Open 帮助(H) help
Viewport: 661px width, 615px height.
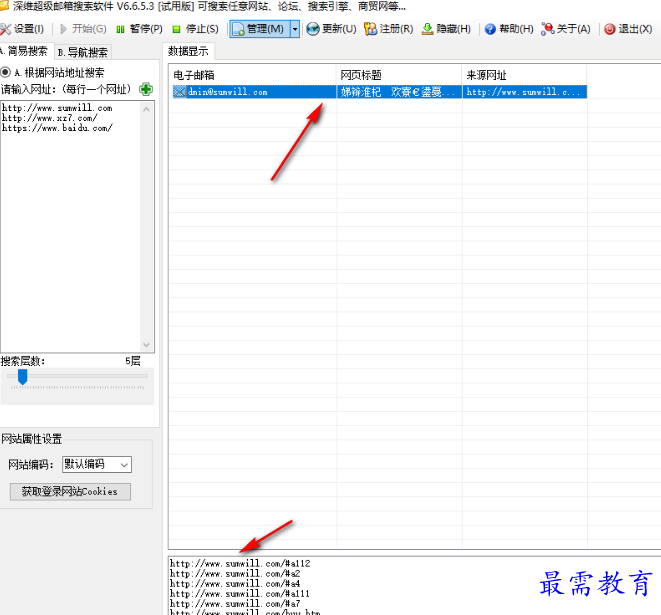(x=509, y=29)
